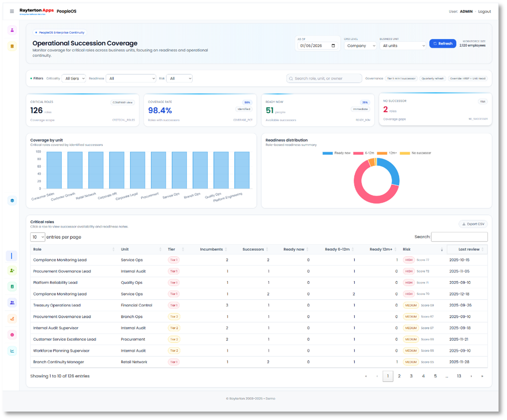Screen dimensions: 507x420
Task: Open the blue team members icon in sidebar
Action: pos(12,303)
